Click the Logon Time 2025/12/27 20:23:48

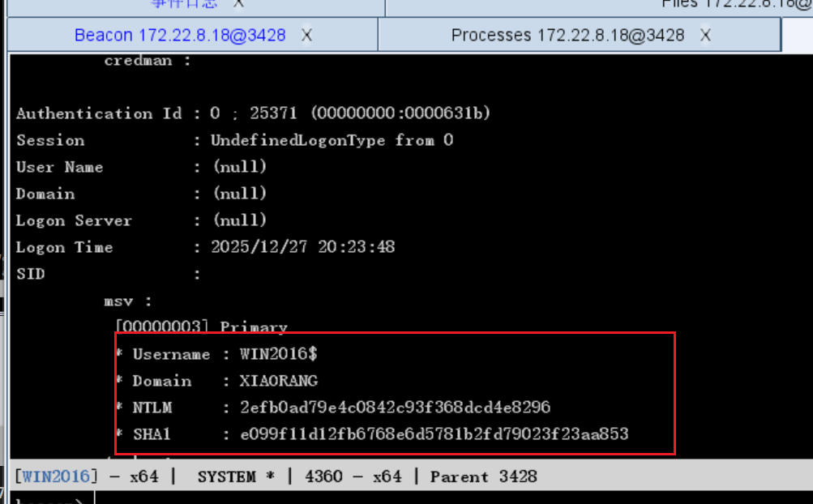click(x=303, y=247)
